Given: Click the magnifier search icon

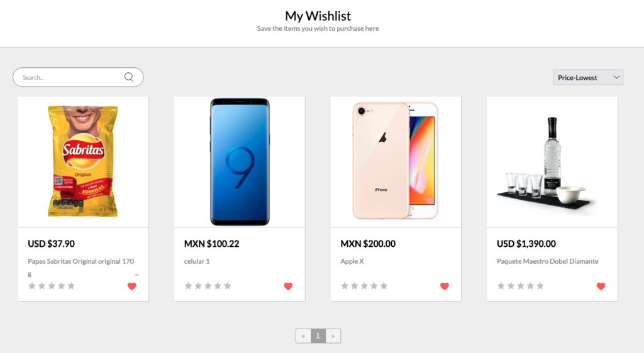Looking at the screenshot, I should click(129, 77).
